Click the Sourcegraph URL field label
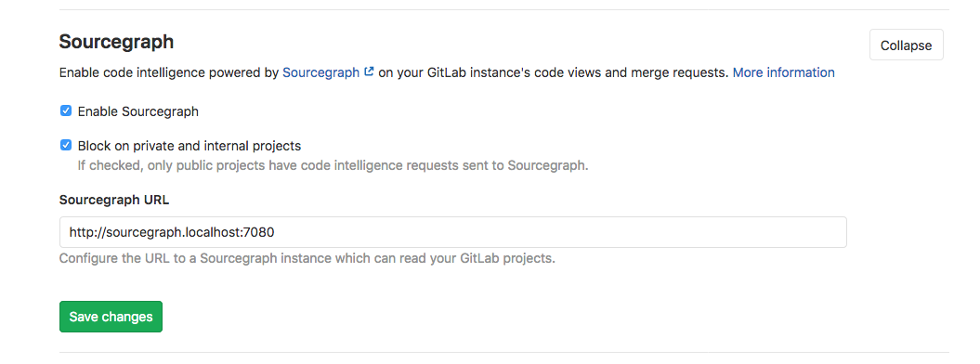The image size is (980, 364). click(113, 200)
